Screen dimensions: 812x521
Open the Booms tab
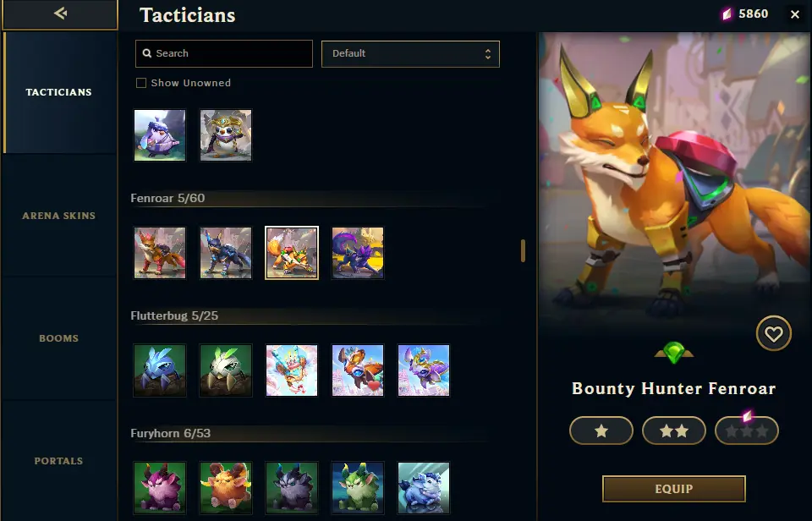click(59, 338)
